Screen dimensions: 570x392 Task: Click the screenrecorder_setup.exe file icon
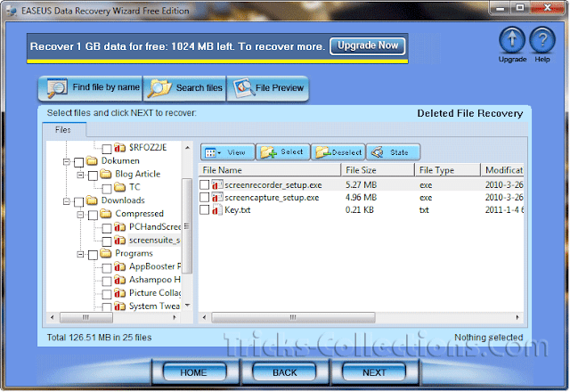217,184
